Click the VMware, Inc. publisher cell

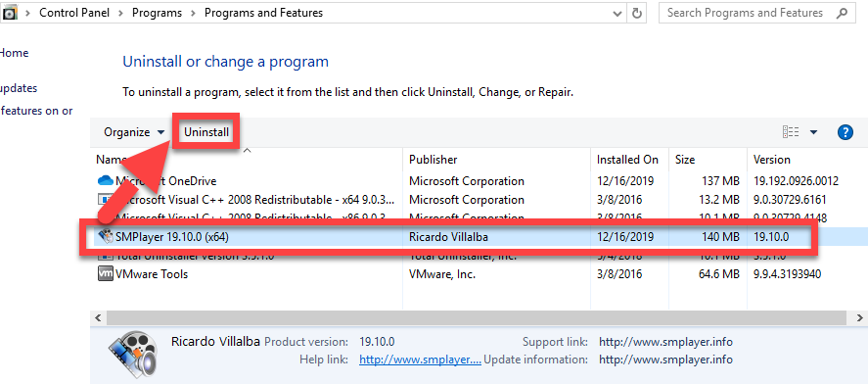(x=441, y=273)
